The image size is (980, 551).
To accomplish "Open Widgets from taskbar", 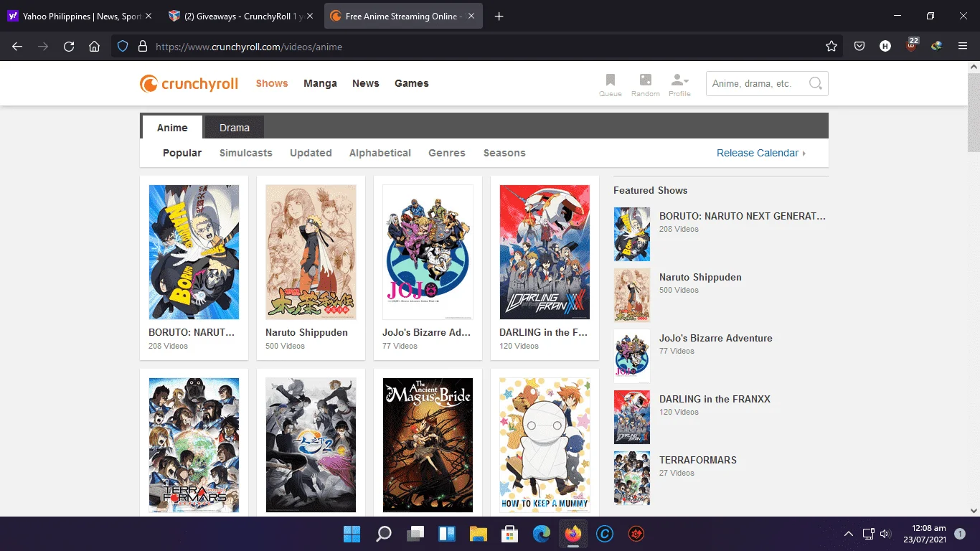I will point(447,534).
